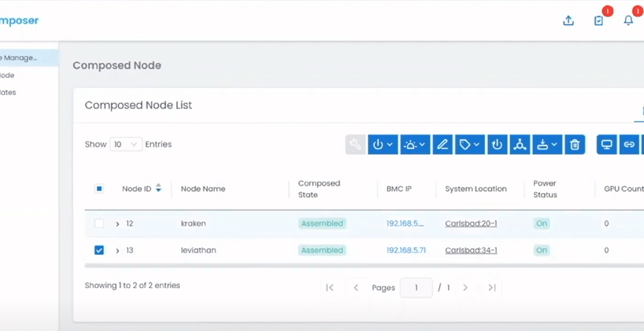The image size is (644, 331).
Task: Click the System Location column header
Action: click(476, 189)
